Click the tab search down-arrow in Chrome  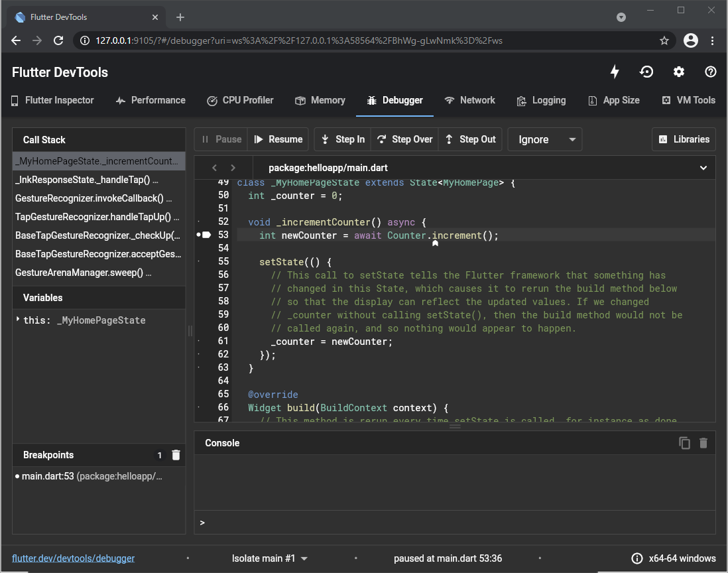tap(621, 17)
